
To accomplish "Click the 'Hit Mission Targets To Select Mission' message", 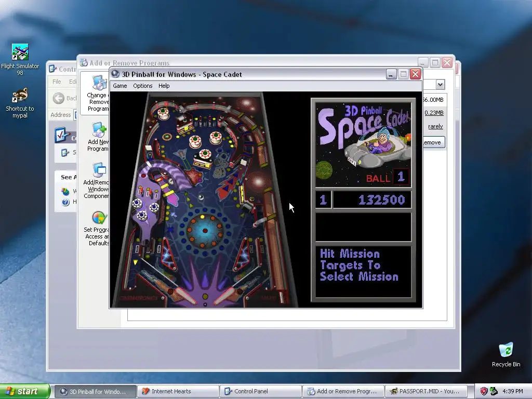I will click(359, 265).
